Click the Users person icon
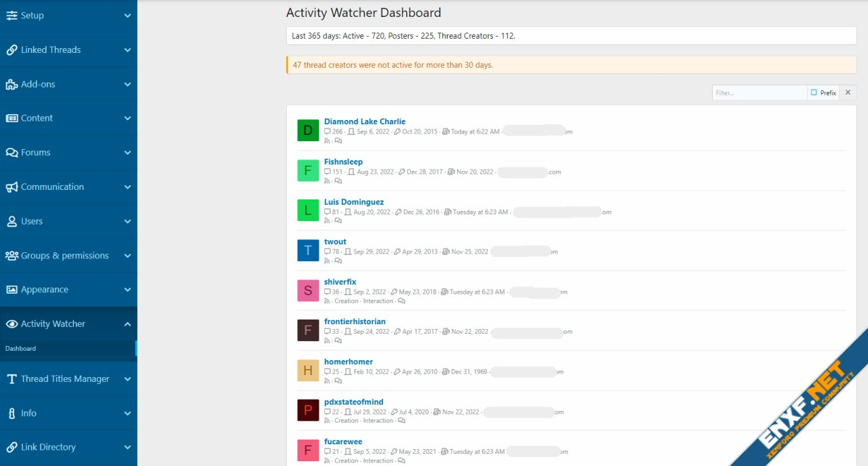Viewport: 868px width, 466px height. click(x=12, y=221)
